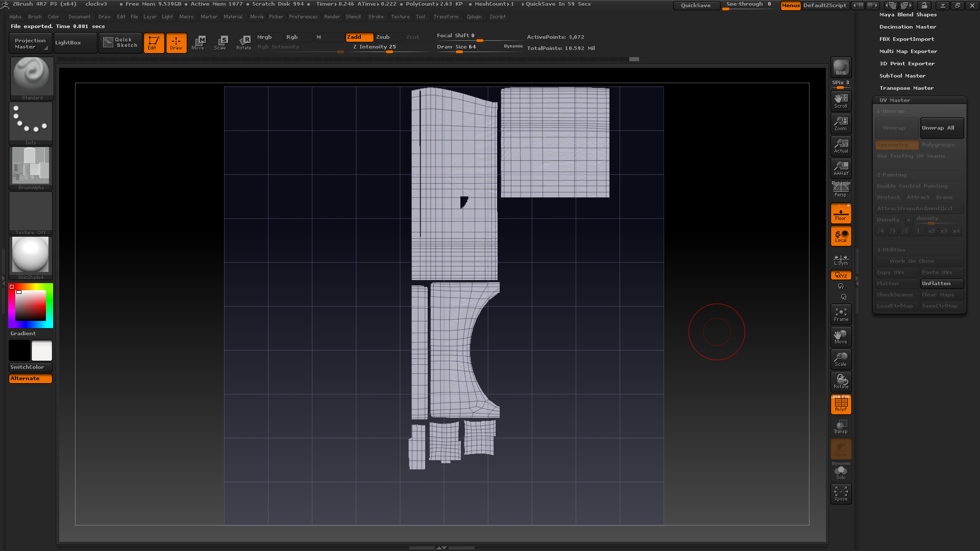The image size is (980, 551).
Task: Click the QuickSave button
Action: [696, 6]
